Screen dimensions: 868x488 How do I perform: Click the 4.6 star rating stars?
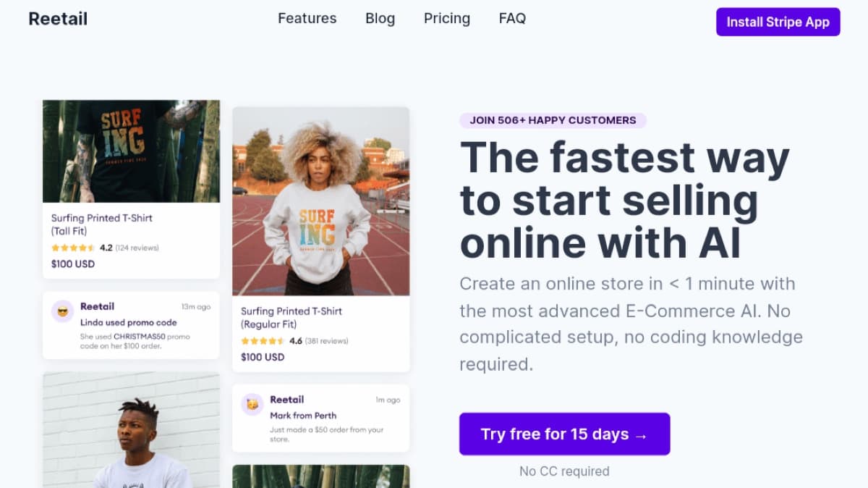click(263, 341)
